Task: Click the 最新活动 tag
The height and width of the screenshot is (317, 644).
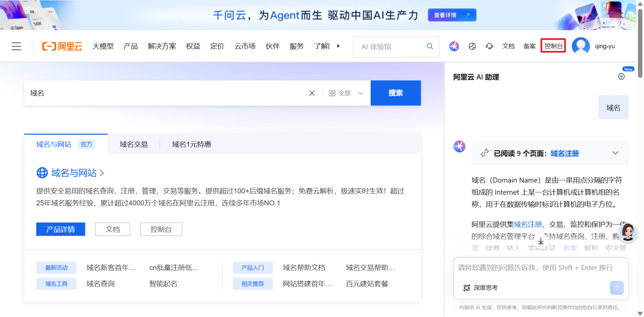Action: tap(56, 268)
